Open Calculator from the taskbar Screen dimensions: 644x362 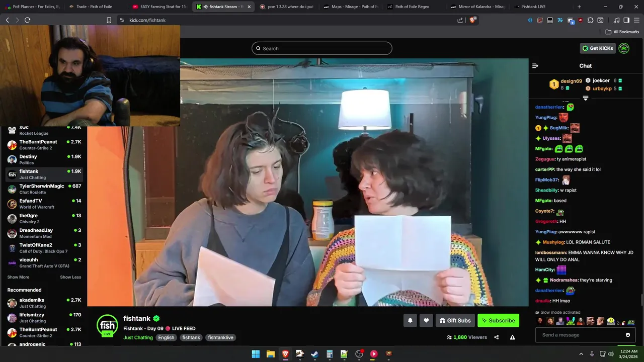point(330,354)
